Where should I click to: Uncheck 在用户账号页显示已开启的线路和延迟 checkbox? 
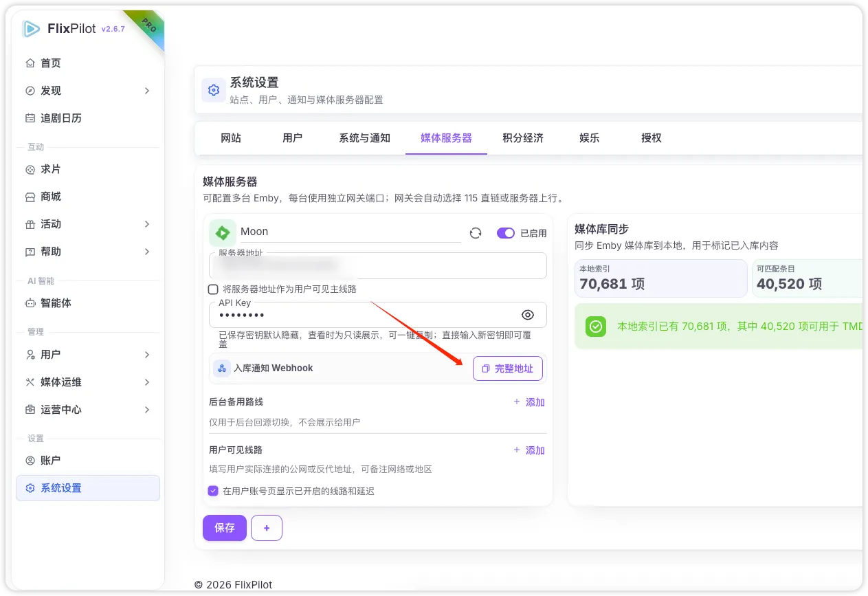tap(213, 491)
